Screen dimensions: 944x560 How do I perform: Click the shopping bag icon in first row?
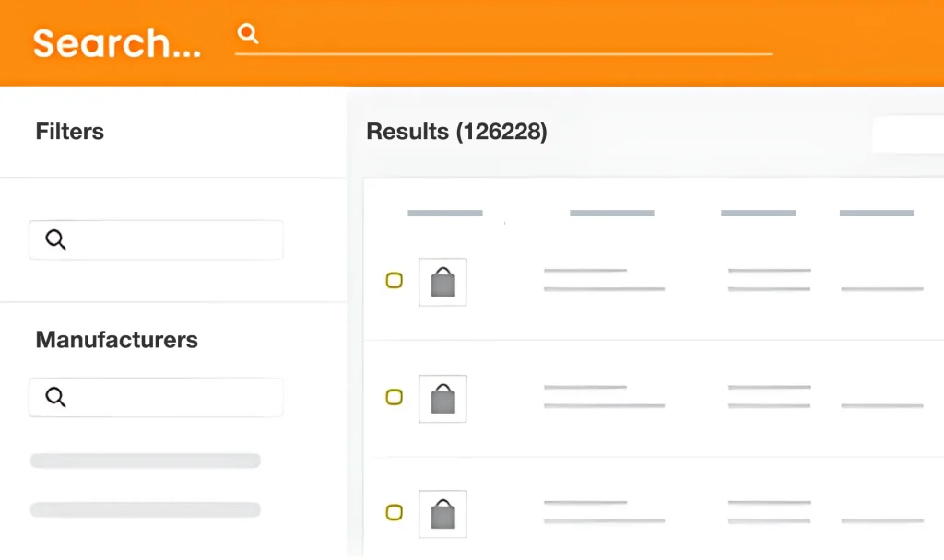coord(442,282)
